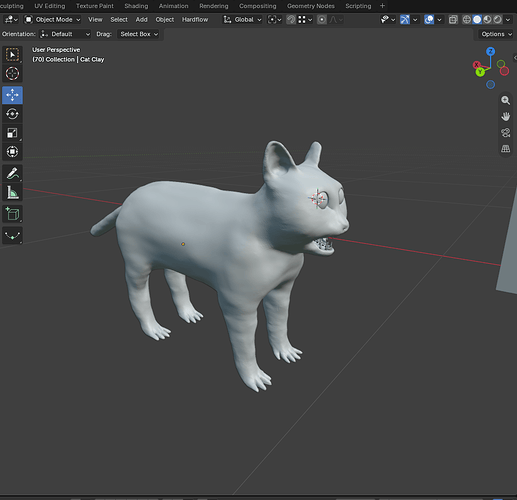Click the negative Y axis gizmo circle
The width and height of the screenshot is (517, 500).
[x=501, y=64]
